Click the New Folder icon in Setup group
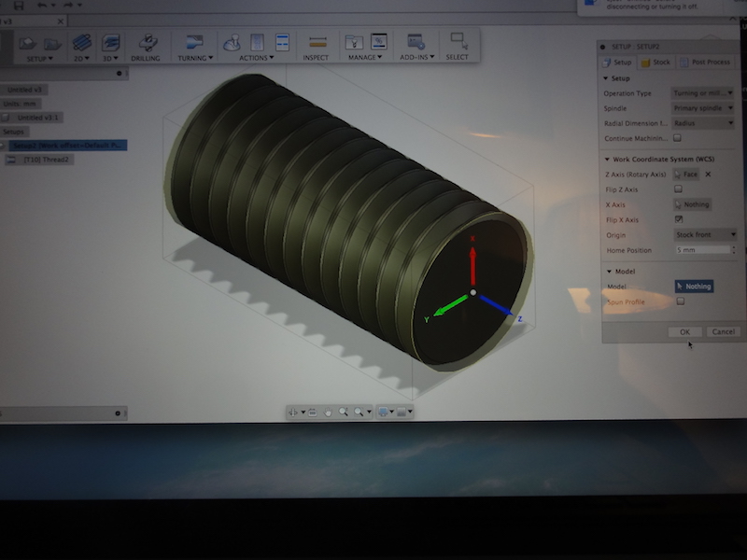Image resolution: width=747 pixels, height=560 pixels. pos(53,44)
